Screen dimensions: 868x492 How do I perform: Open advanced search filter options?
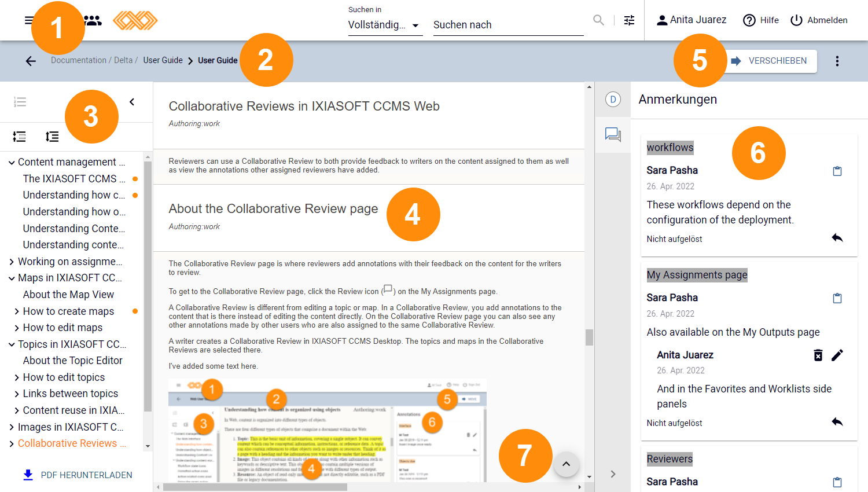tap(630, 20)
